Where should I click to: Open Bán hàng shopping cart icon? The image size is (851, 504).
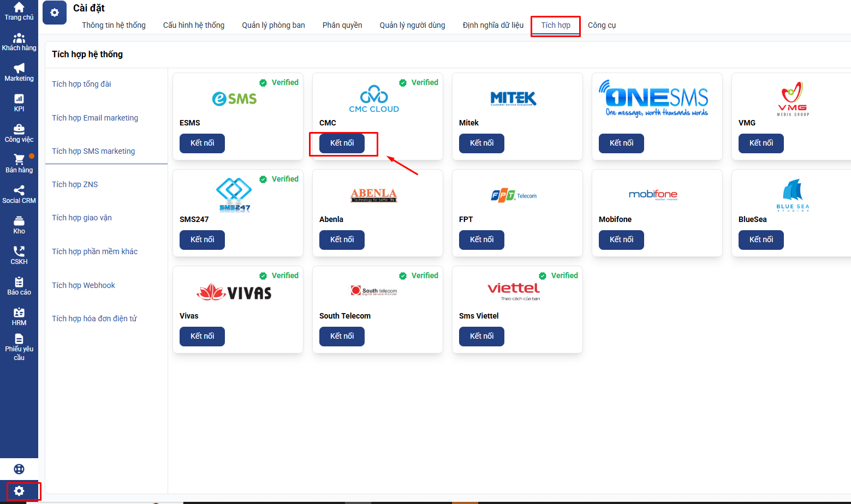coord(19,159)
